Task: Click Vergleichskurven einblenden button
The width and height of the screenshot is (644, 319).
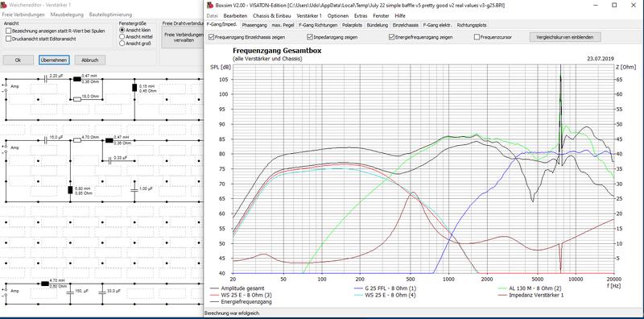Action: (x=565, y=37)
